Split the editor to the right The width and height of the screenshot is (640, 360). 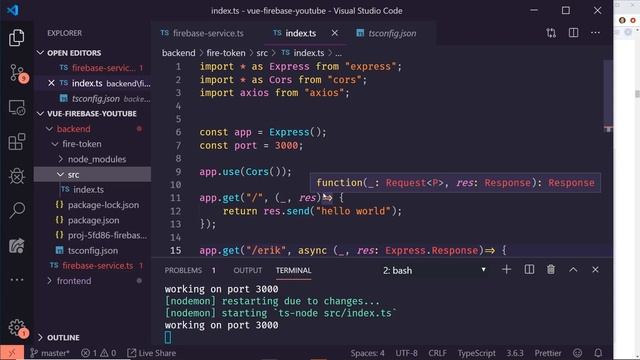coord(573,33)
